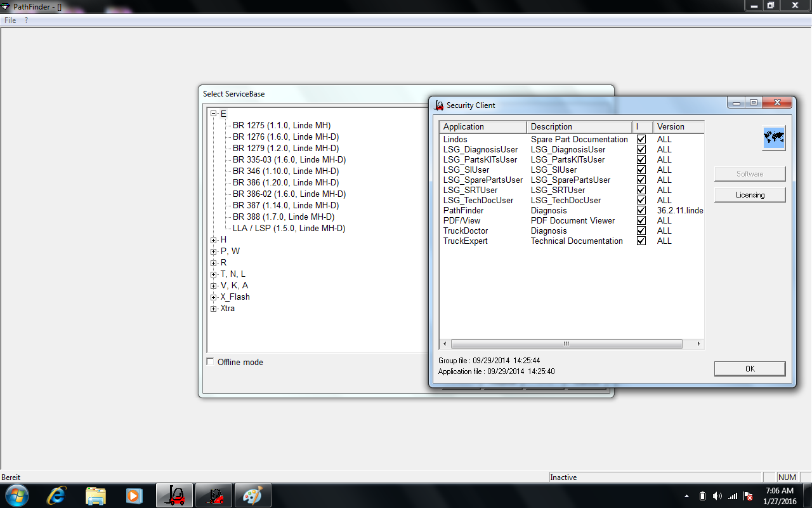Click the Licensing button
The image size is (812, 508).
pos(750,195)
